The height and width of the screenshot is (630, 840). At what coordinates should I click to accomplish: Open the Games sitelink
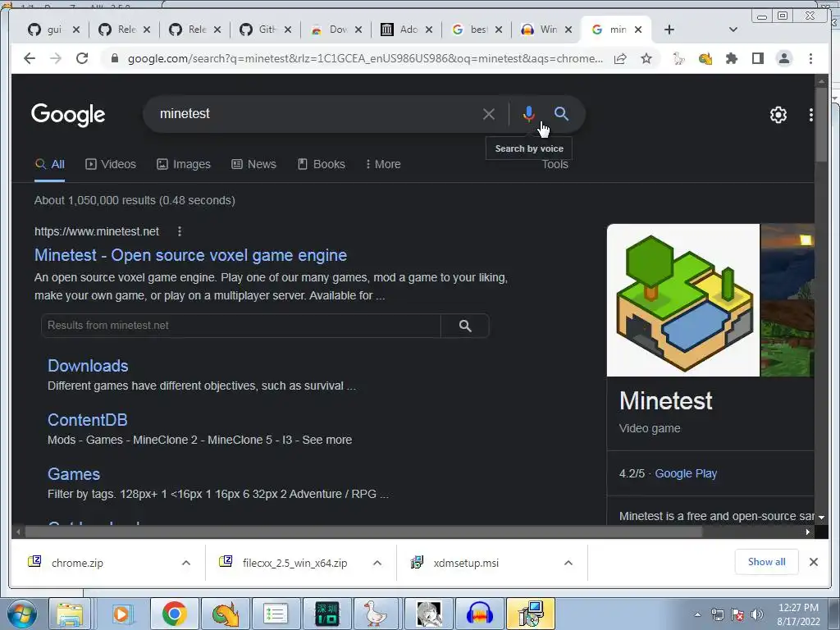(74, 473)
